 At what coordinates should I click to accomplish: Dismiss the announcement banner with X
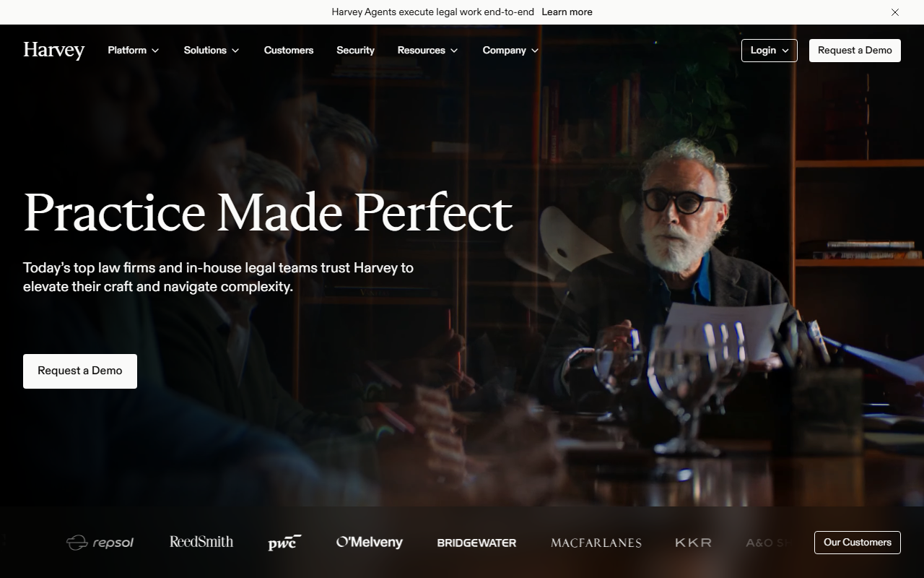click(895, 12)
